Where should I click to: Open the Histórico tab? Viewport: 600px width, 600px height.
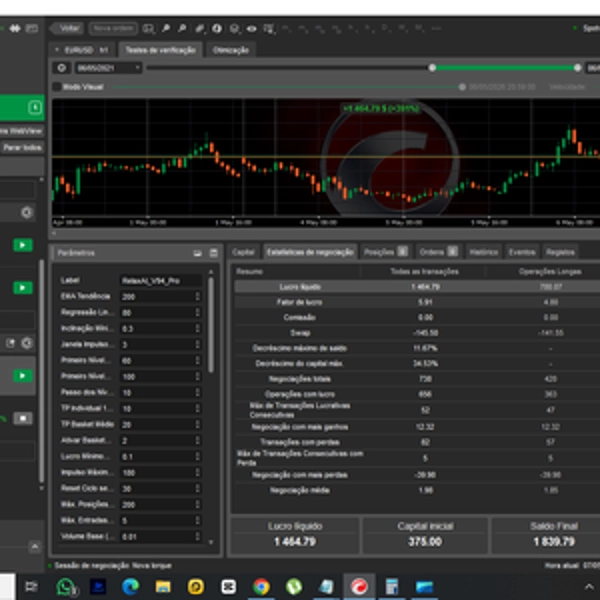[x=484, y=252]
